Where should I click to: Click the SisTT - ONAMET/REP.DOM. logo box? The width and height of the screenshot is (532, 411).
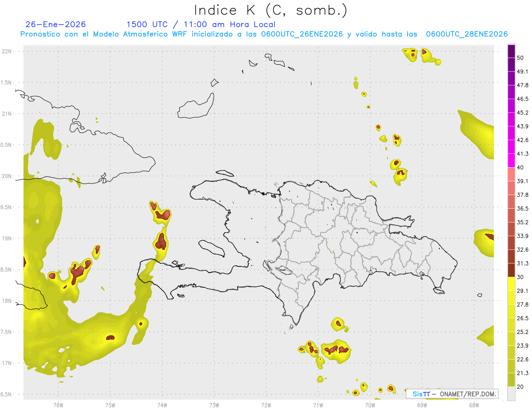point(452,394)
